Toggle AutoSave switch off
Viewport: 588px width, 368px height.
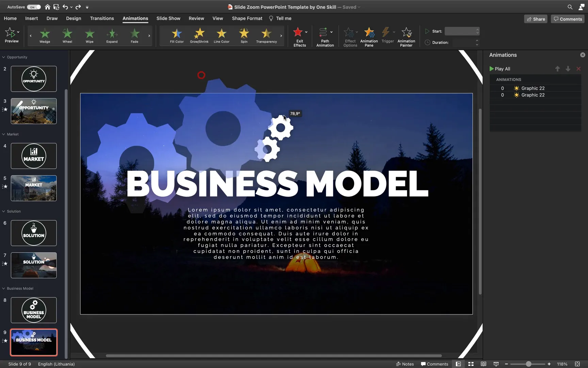coord(34,7)
